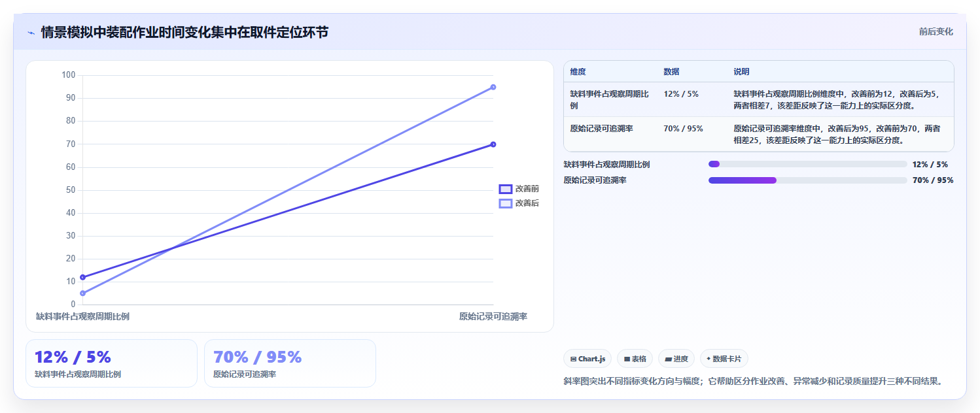Click the Chart.js tag chip
The image size is (980, 413).
[587, 359]
